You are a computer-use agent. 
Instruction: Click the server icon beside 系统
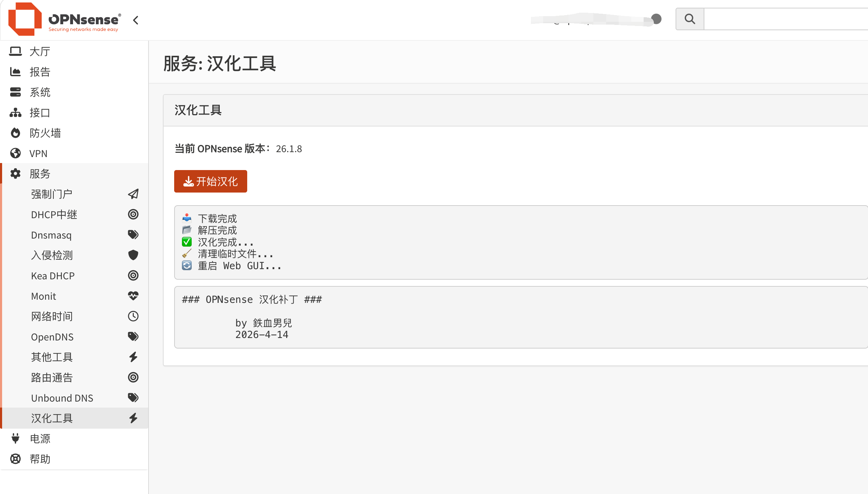(15, 92)
